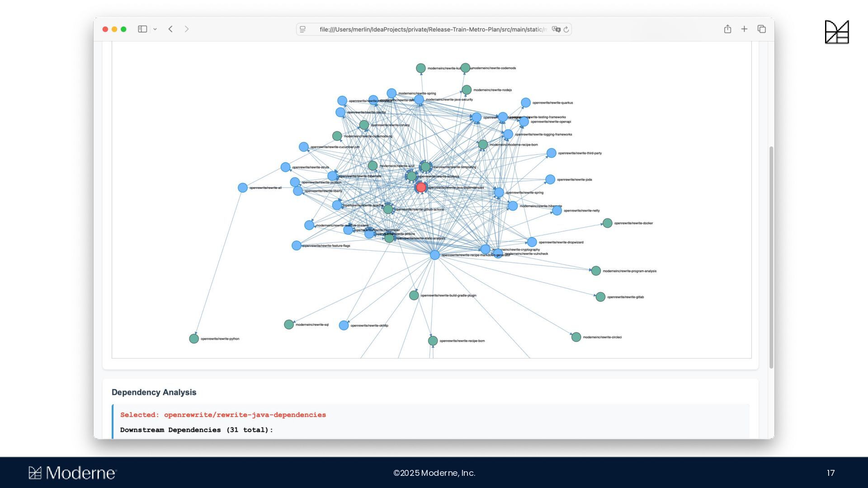Viewport: 868px width, 488px height.
Task: Toggle the Safari sidebar icon
Action: coord(142,29)
